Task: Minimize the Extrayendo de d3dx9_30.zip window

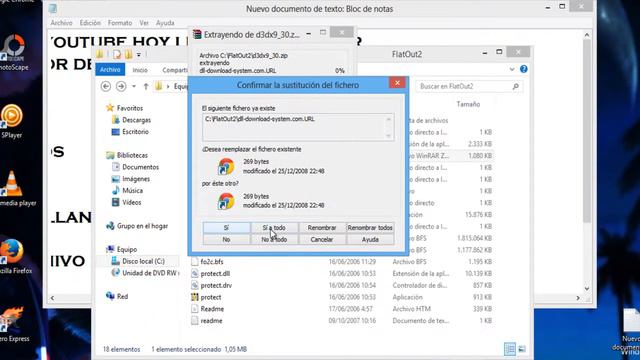Action: 309,33
